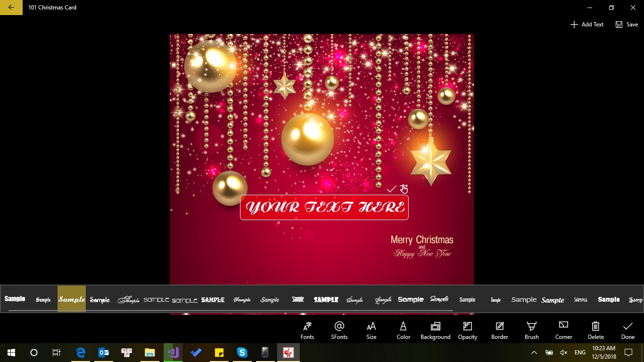Select the Background tool

435,330
